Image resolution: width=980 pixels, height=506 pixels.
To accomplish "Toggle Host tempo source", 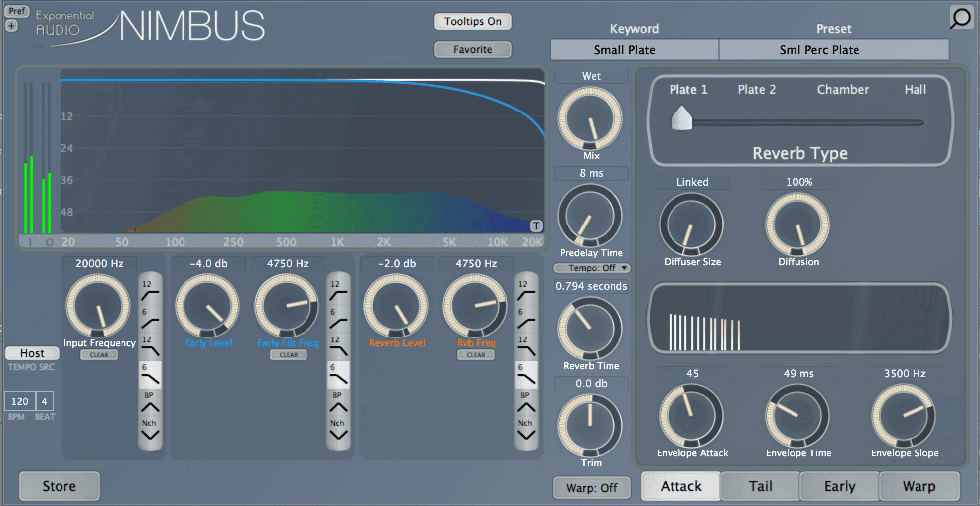I will pos(32,353).
